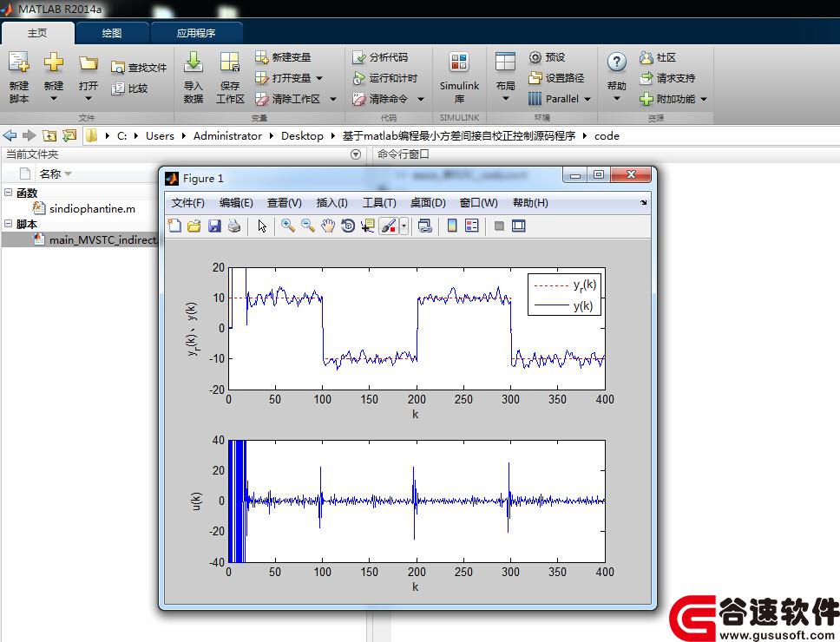
Task: Open the 当前文件夹 panel actions menu
Action: click(355, 154)
